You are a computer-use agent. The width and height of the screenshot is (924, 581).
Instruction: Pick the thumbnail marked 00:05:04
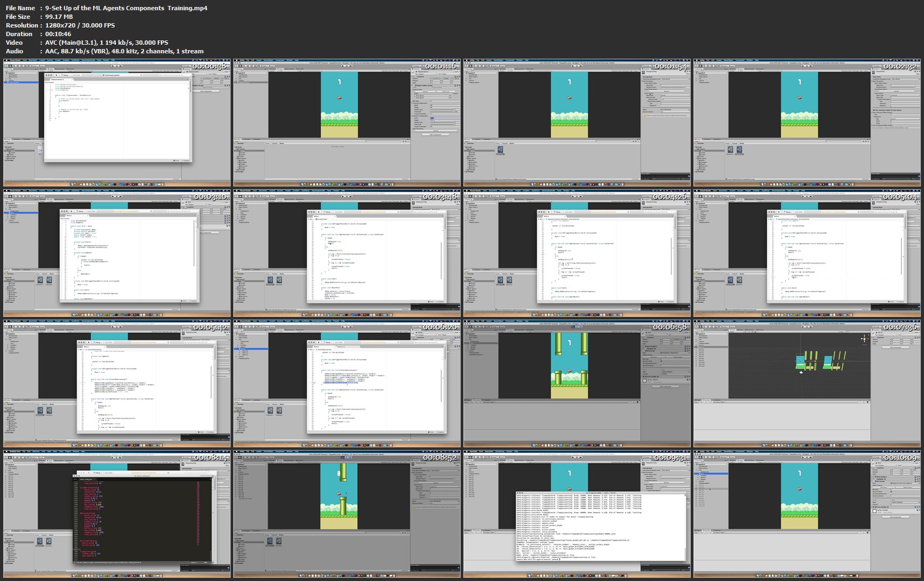pos(807,253)
